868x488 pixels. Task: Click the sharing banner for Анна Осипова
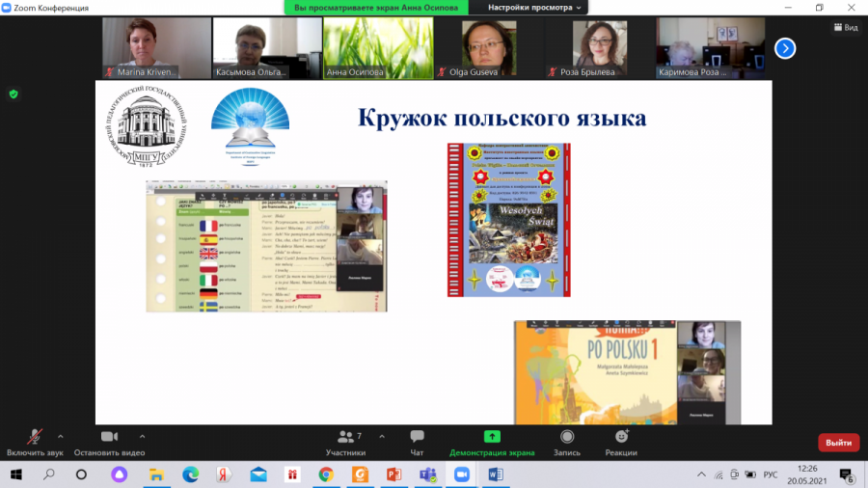click(377, 7)
